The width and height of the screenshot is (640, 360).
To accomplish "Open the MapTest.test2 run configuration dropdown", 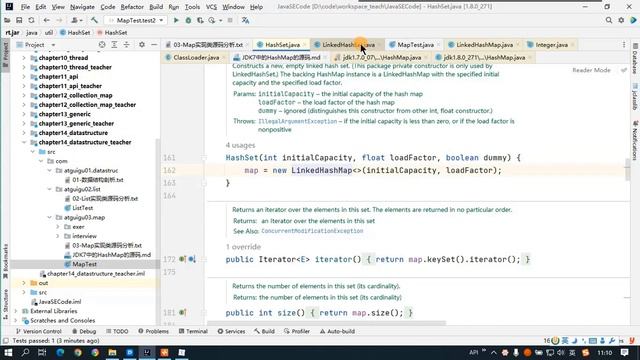I will tap(136, 20).
